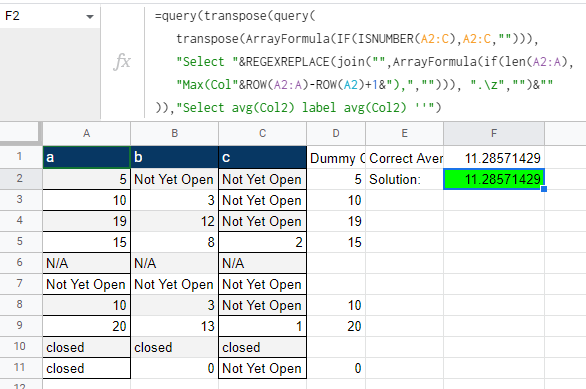Viewport: 586px width, 389px height.
Task: Click cell B4 containing 12
Action: [x=175, y=221]
